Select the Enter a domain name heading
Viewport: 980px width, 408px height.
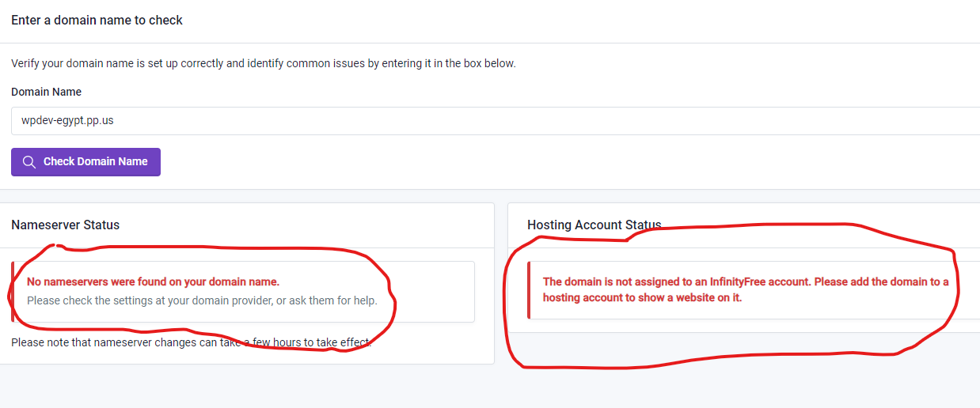(x=97, y=20)
